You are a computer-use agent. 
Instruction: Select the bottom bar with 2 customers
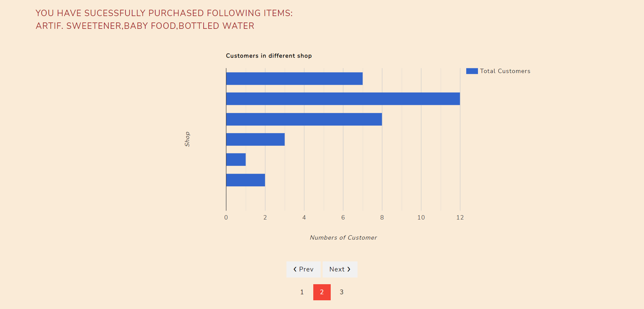245,180
